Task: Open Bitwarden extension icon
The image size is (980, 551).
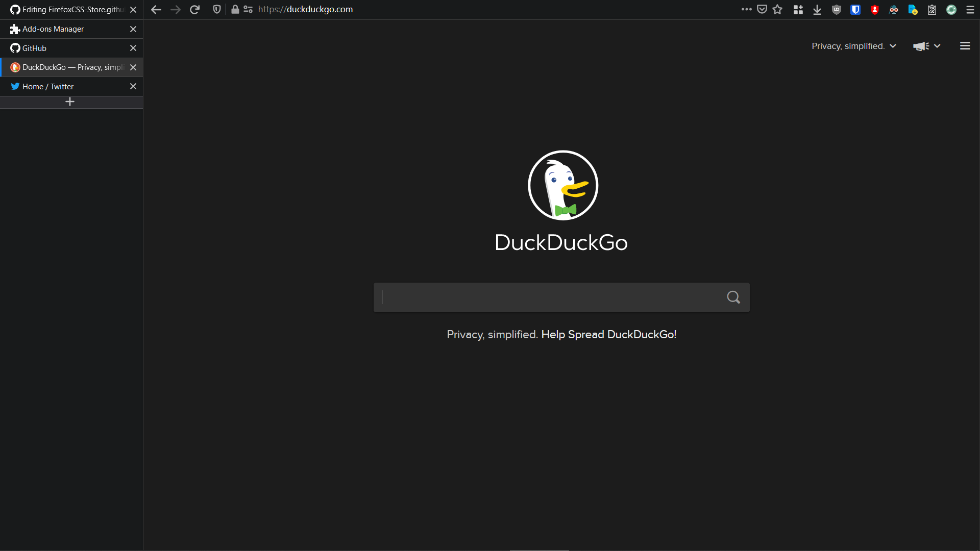Action: point(855,10)
